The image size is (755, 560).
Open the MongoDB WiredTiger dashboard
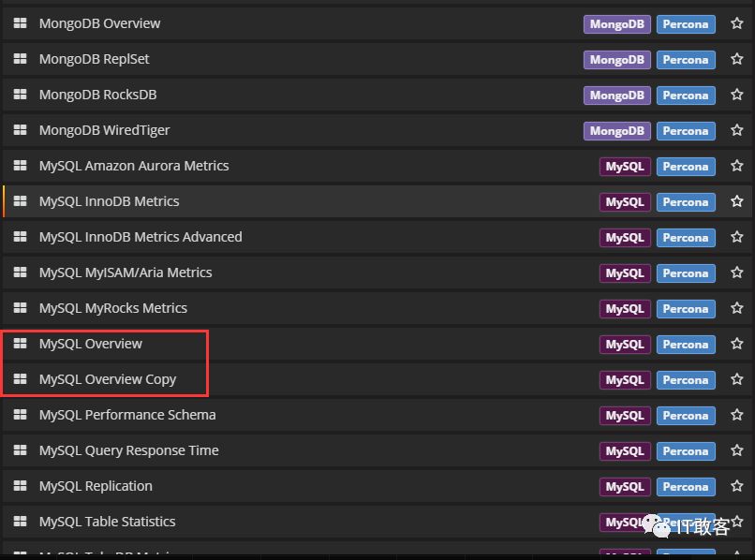[x=105, y=130]
